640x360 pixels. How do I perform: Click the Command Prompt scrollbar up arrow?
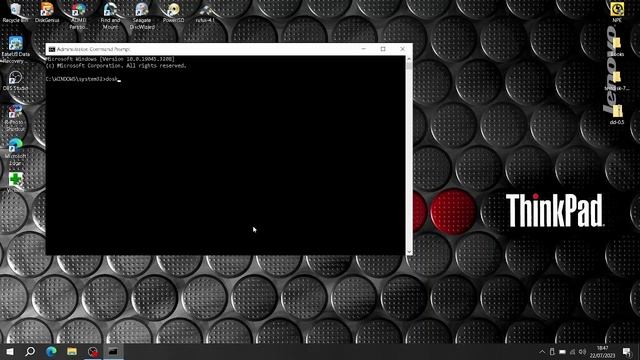click(x=409, y=59)
